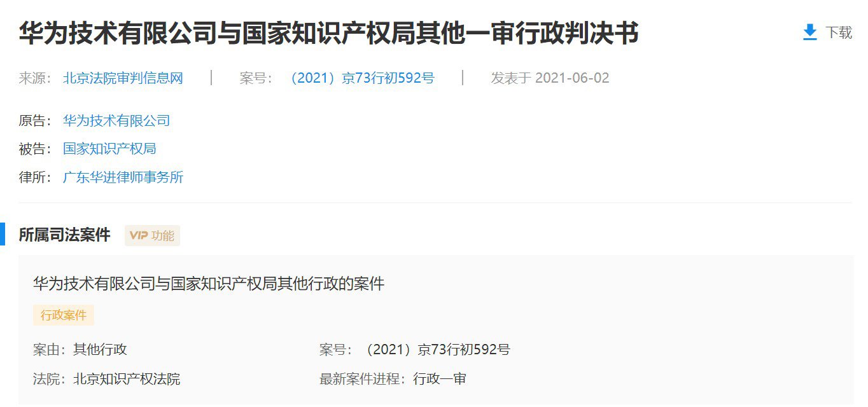Open the 华为技术有限公司与国家知识产权局其他行政的案件 case card title

point(209,284)
